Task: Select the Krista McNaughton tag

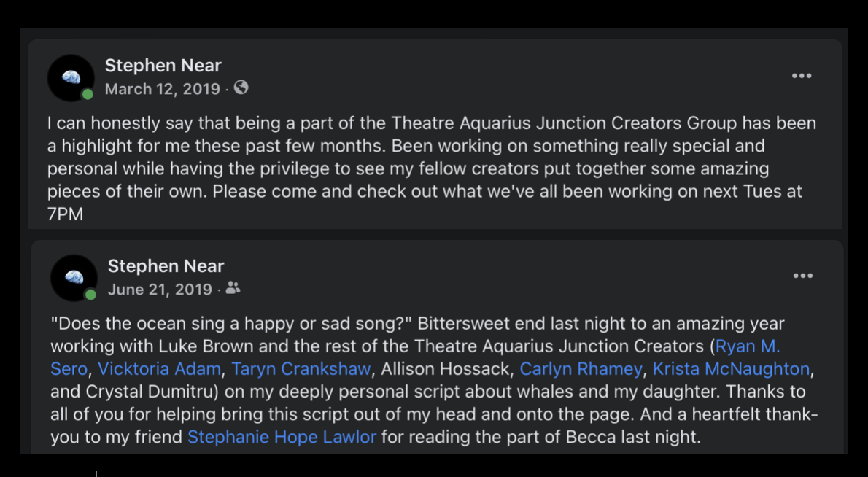Action: (x=731, y=369)
